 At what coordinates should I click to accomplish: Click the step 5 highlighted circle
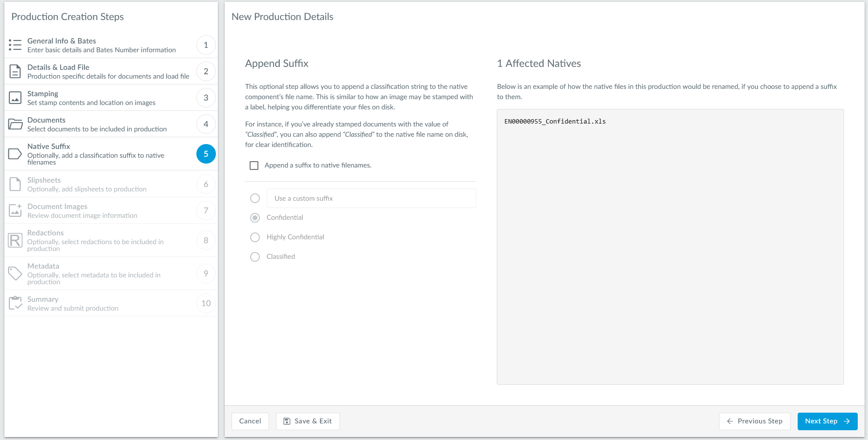(x=206, y=154)
